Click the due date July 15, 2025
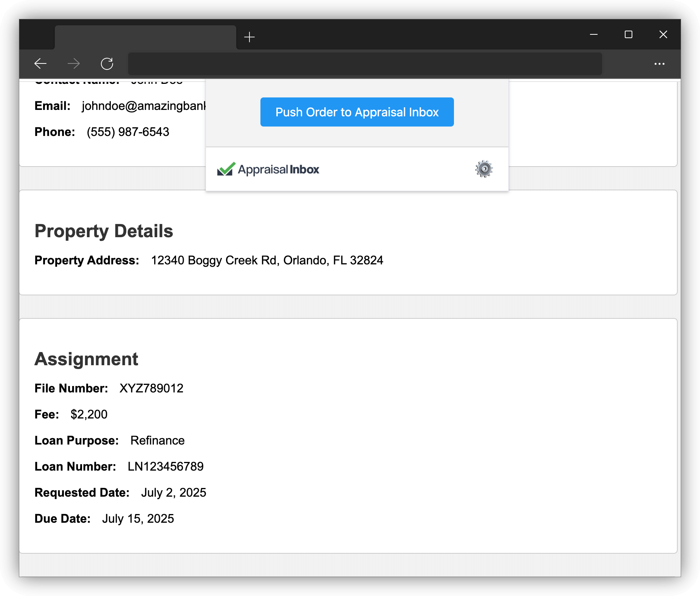The width and height of the screenshot is (700, 596). pos(138,519)
